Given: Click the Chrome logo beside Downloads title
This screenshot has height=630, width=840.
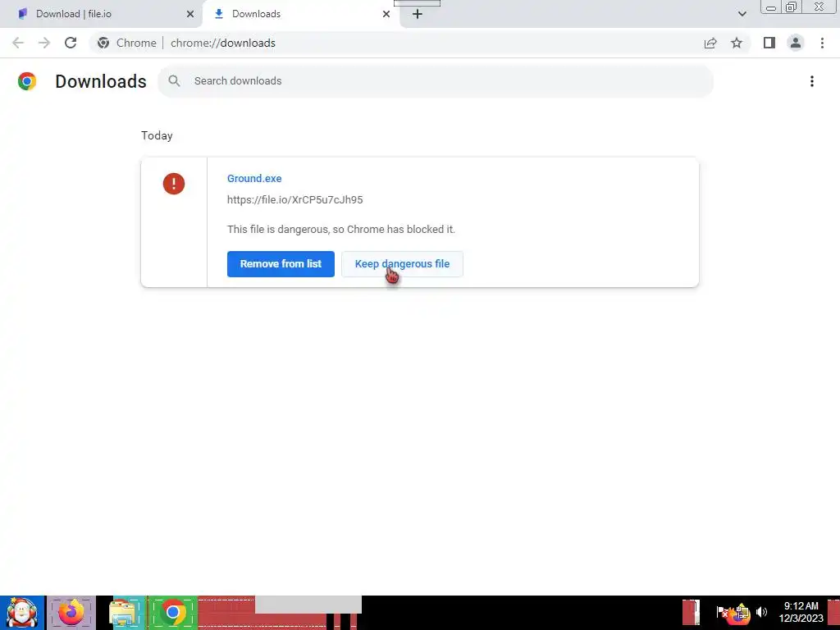Looking at the screenshot, I should point(27,81).
